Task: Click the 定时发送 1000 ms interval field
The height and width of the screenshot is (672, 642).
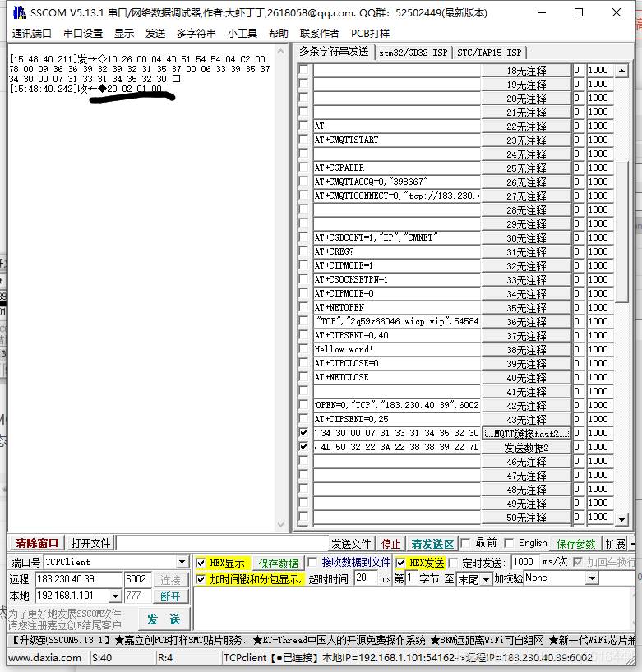Action: coord(525,561)
